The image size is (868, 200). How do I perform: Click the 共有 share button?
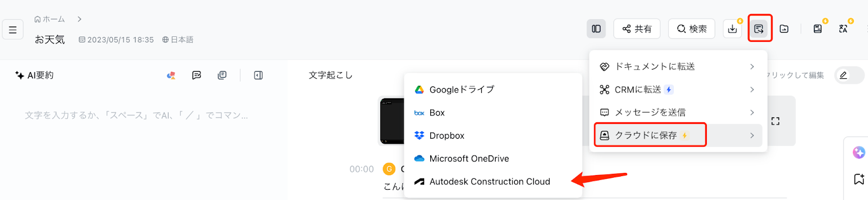(x=637, y=29)
